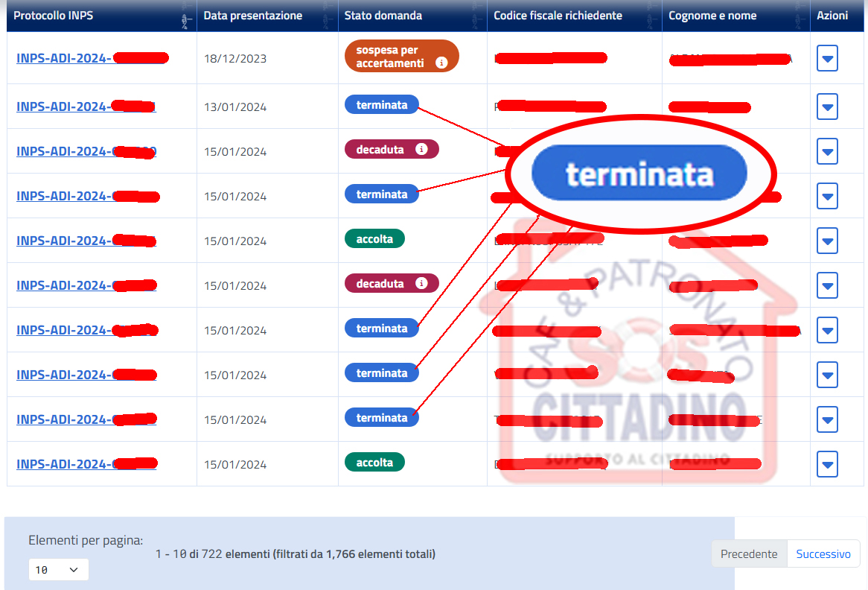Viewport: 868px width, 590px height.
Task: Open info icon on the first decaduta badge
Action: (421, 149)
